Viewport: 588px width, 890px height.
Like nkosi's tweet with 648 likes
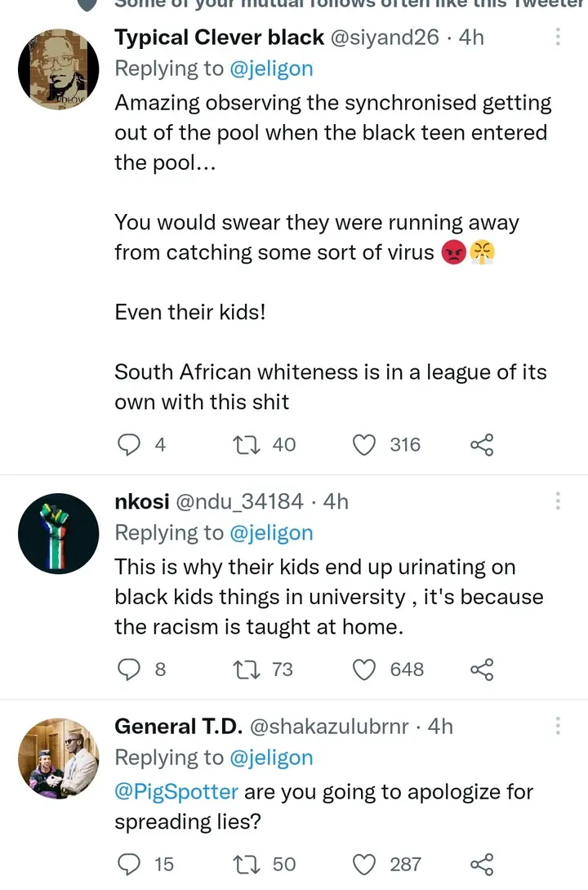[363, 670]
